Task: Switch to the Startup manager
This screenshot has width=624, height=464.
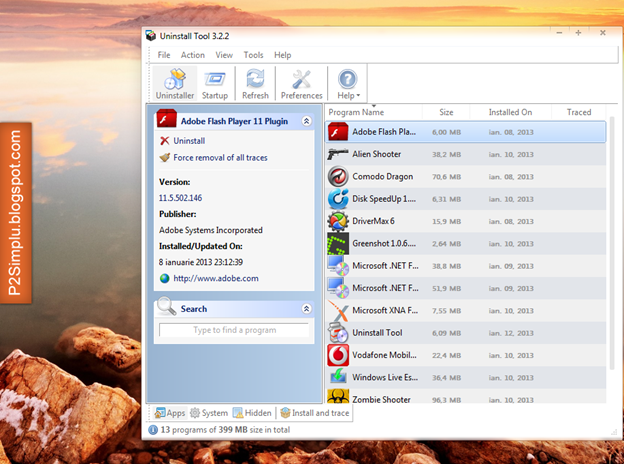Action: [215, 84]
